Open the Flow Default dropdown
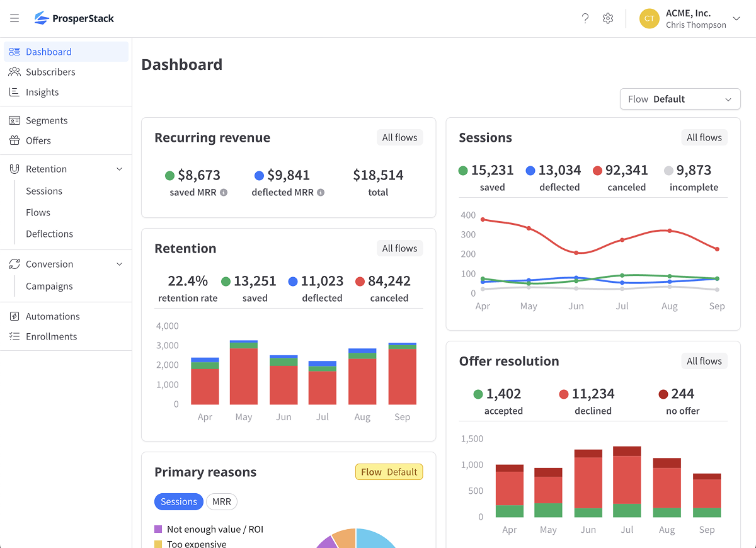The image size is (756, 548). tap(680, 99)
